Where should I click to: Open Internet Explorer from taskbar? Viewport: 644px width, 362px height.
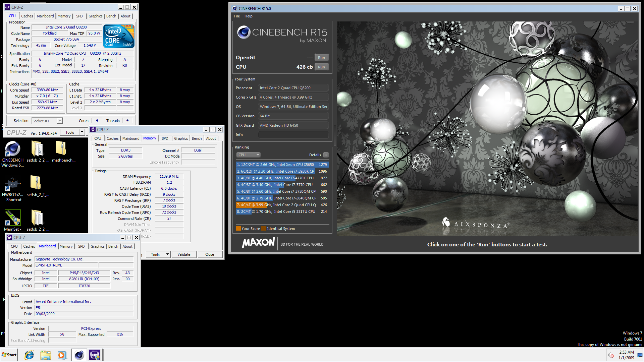(x=30, y=355)
